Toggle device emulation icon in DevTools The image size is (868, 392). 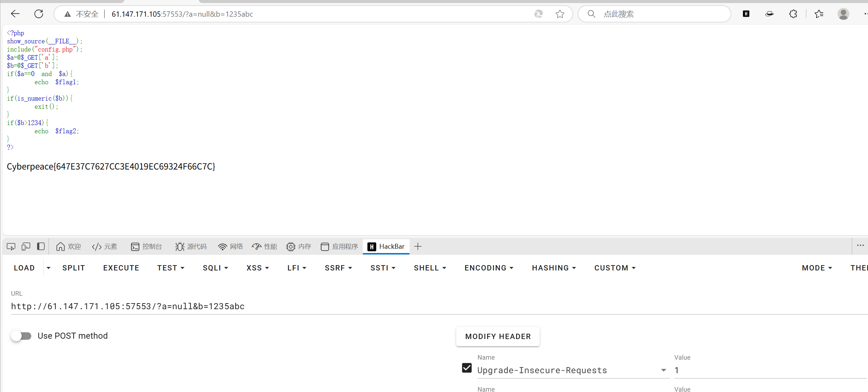point(26,246)
